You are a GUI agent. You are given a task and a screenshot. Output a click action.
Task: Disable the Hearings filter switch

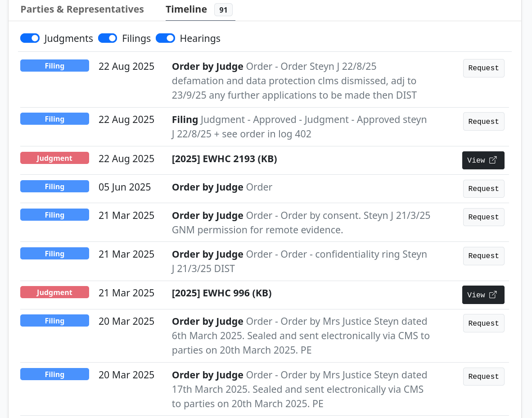(x=165, y=38)
